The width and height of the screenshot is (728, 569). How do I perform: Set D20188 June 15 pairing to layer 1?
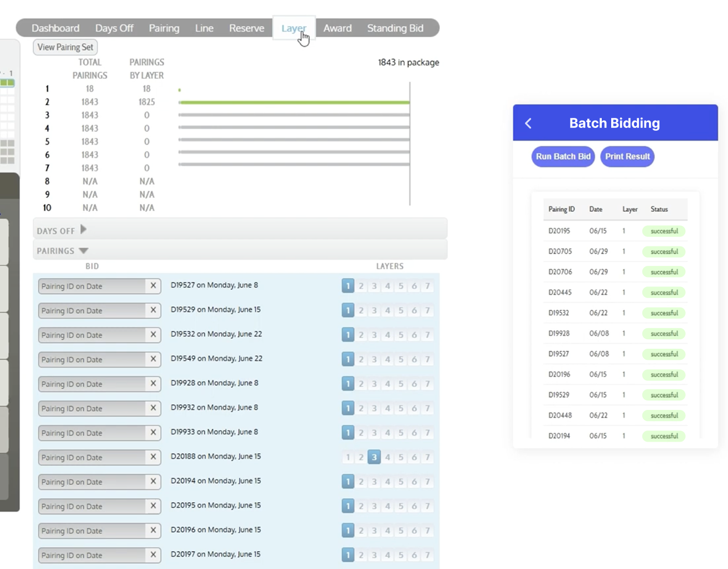(348, 457)
